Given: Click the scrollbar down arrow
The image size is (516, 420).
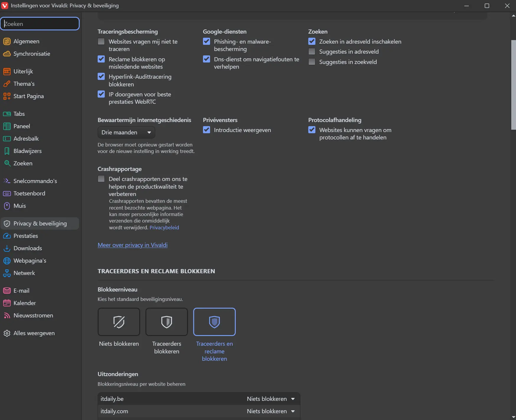Looking at the screenshot, I should (x=513, y=417).
